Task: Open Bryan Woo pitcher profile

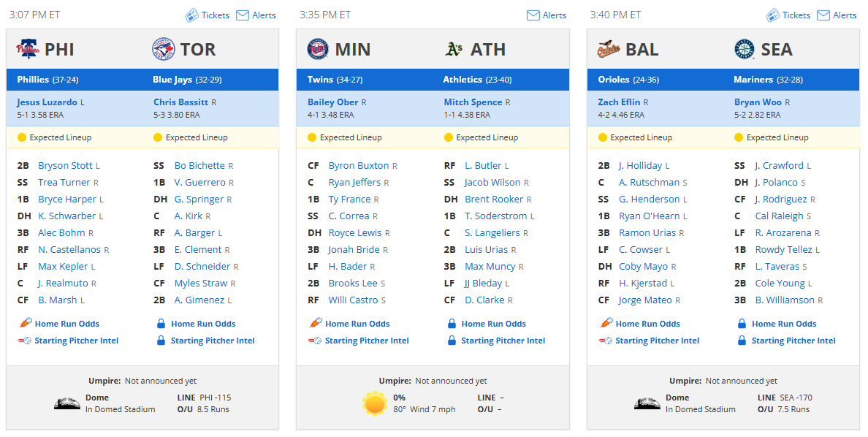Action: (x=758, y=102)
